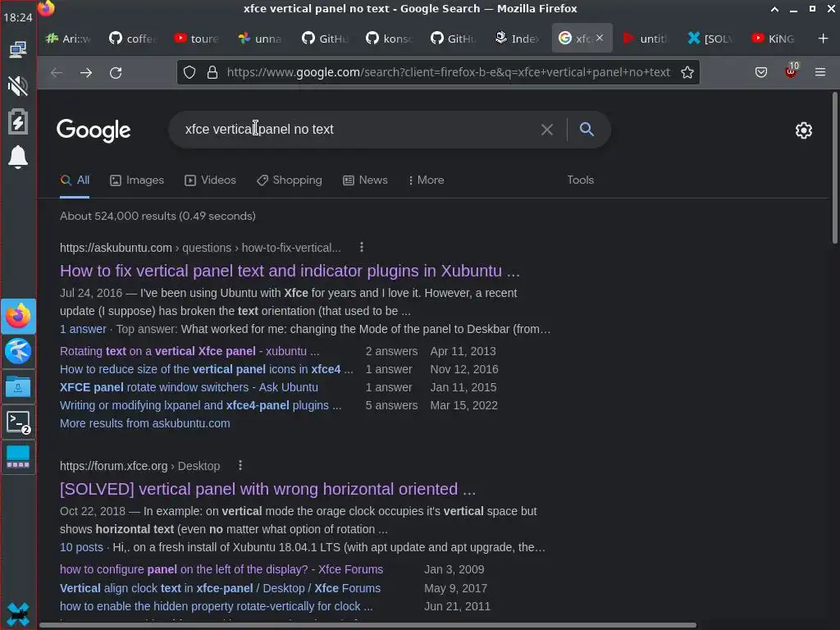The height and width of the screenshot is (630, 840).
Task: Switch to the unna browser tab
Action: click(x=262, y=39)
